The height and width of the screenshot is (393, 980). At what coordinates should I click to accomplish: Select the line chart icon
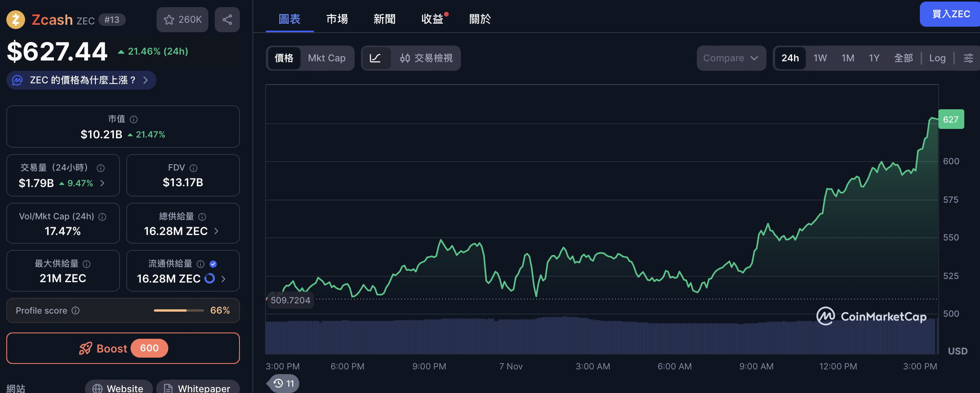(376, 58)
